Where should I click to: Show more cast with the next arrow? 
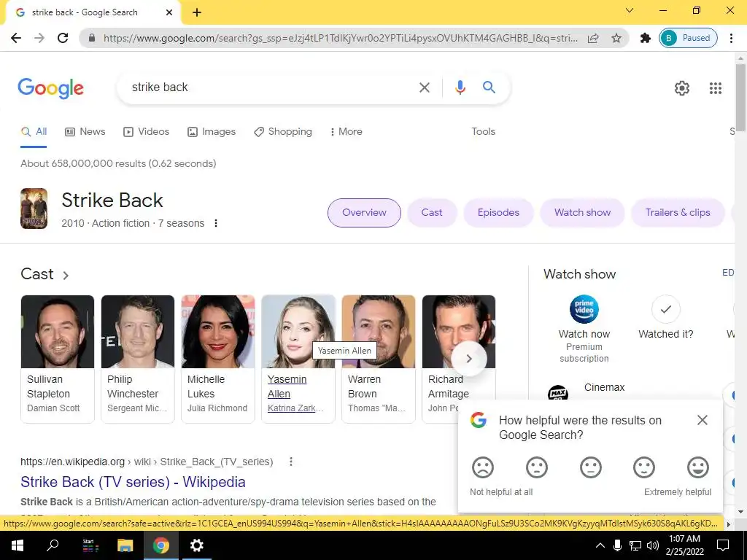click(x=469, y=359)
